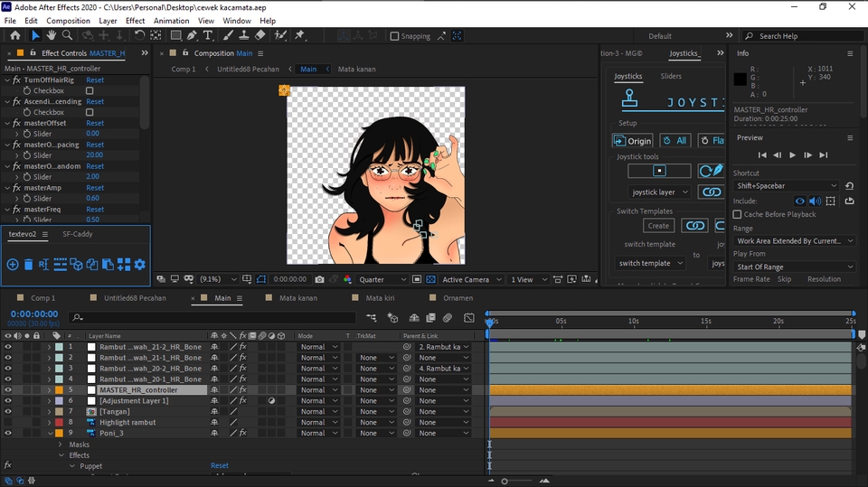Click the timeline zoom slider handle
Image resolution: width=868 pixels, height=487 pixels.
coord(505,481)
